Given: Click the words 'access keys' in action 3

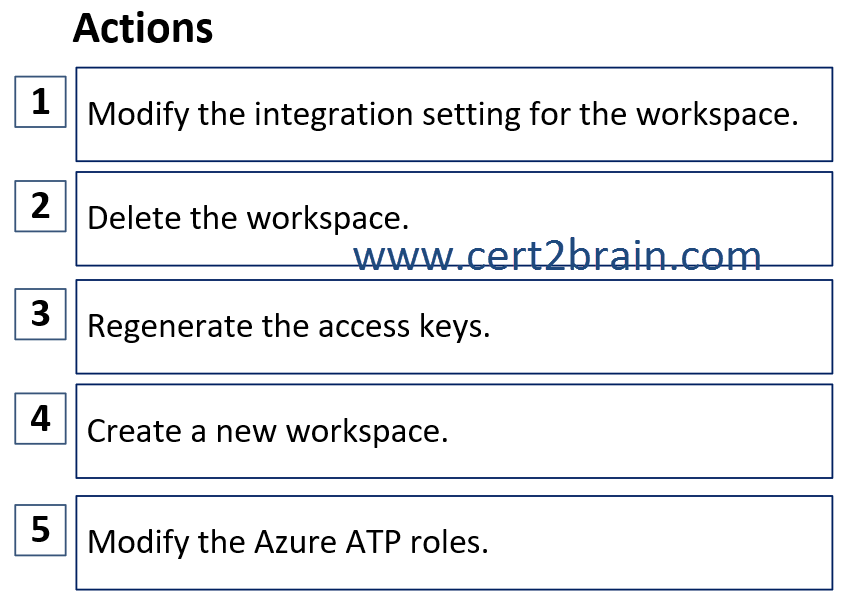Looking at the screenshot, I should tap(404, 327).
